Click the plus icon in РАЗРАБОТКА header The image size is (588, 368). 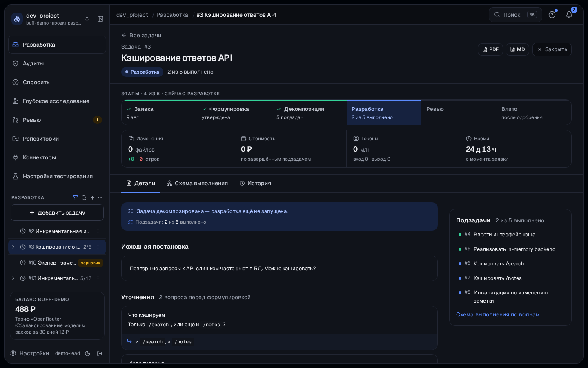(92, 197)
